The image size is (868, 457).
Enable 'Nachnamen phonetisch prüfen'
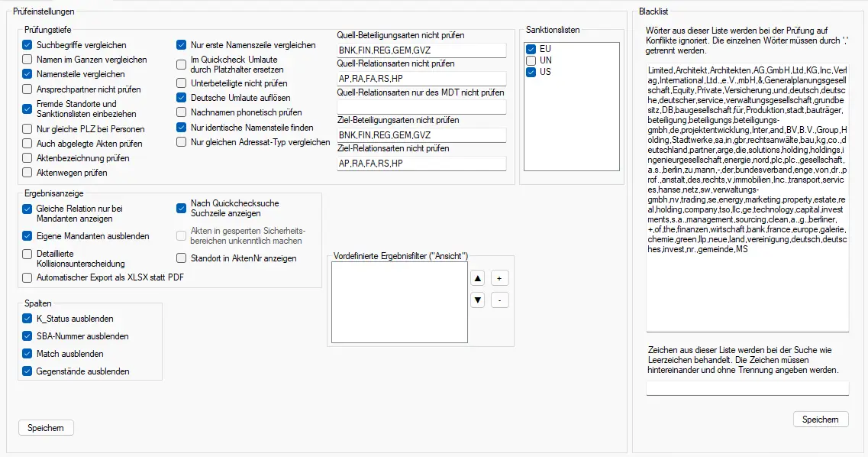coord(181,113)
